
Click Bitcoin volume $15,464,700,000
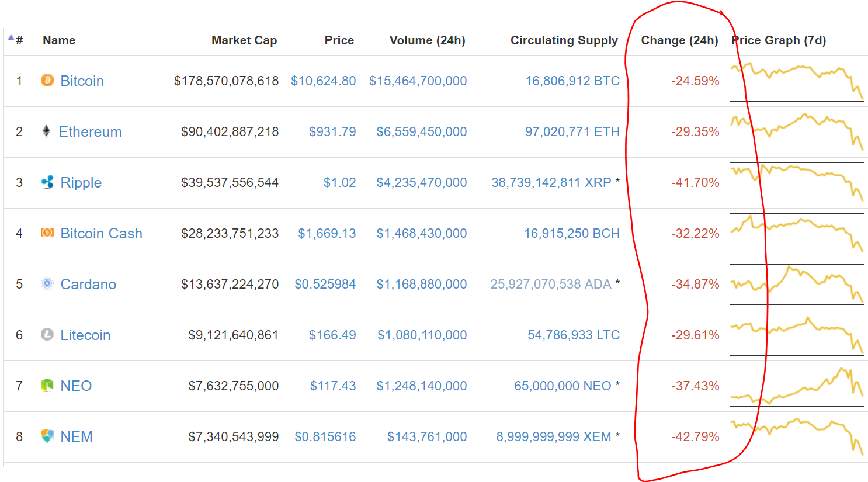pyautogui.click(x=418, y=81)
